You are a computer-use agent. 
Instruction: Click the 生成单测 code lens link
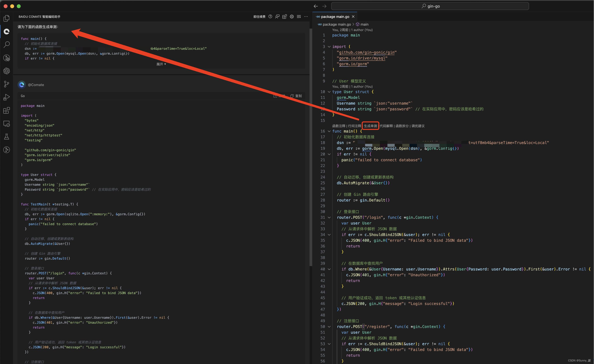pos(370,126)
